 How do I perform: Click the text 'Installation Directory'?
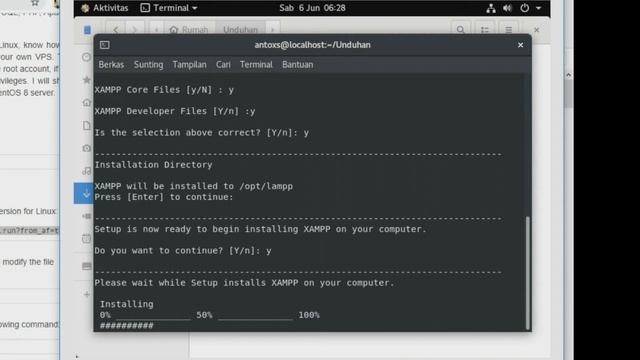[x=153, y=164]
